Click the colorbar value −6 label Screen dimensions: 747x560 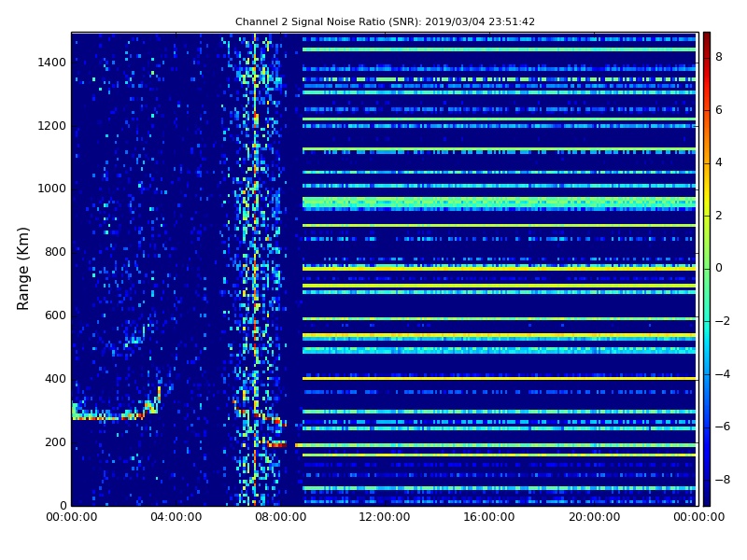[x=722, y=427]
